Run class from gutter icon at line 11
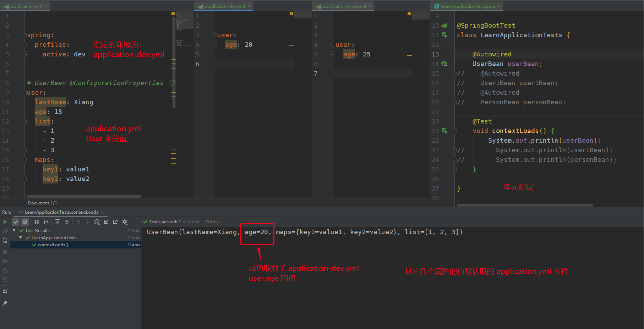 444,35
